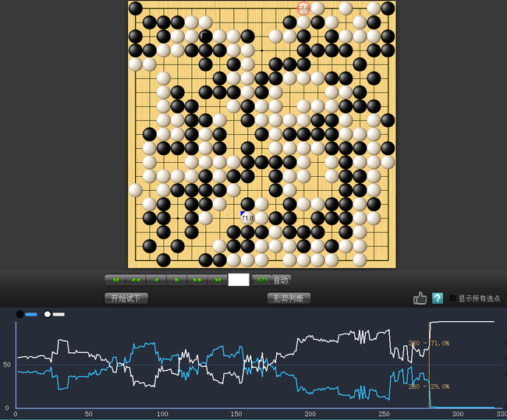Step back one move

[x=156, y=280]
